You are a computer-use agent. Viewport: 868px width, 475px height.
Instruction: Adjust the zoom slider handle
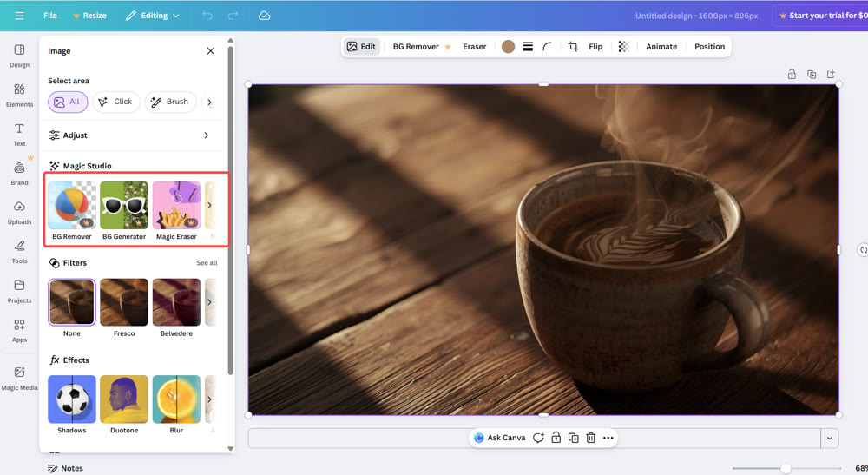[x=786, y=468]
